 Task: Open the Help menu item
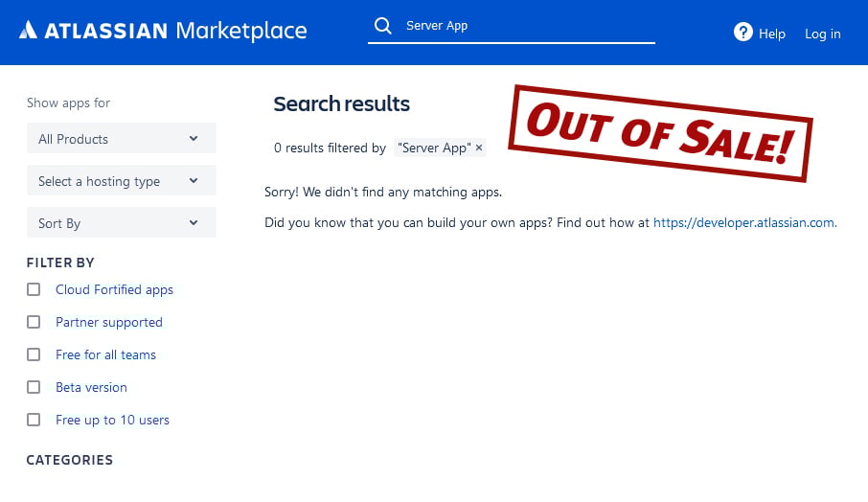click(x=771, y=34)
